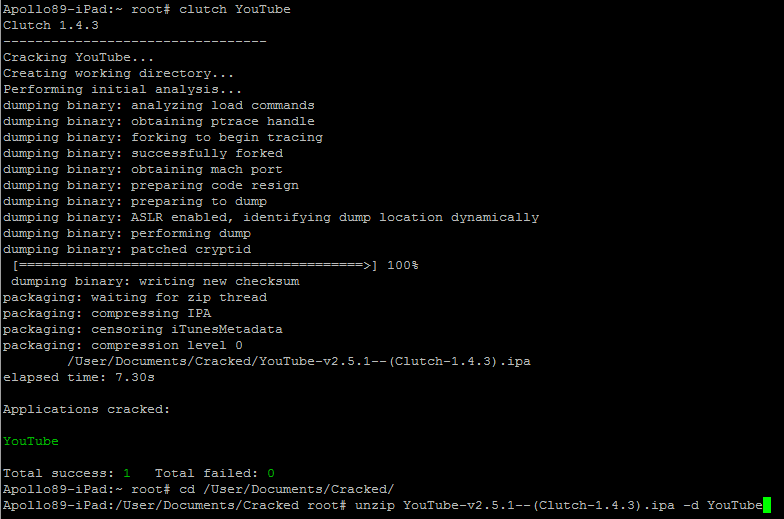Click the cracked YouTube .ipa file path line
Viewport: 784px width, 519px height.
pyautogui.click(x=298, y=361)
